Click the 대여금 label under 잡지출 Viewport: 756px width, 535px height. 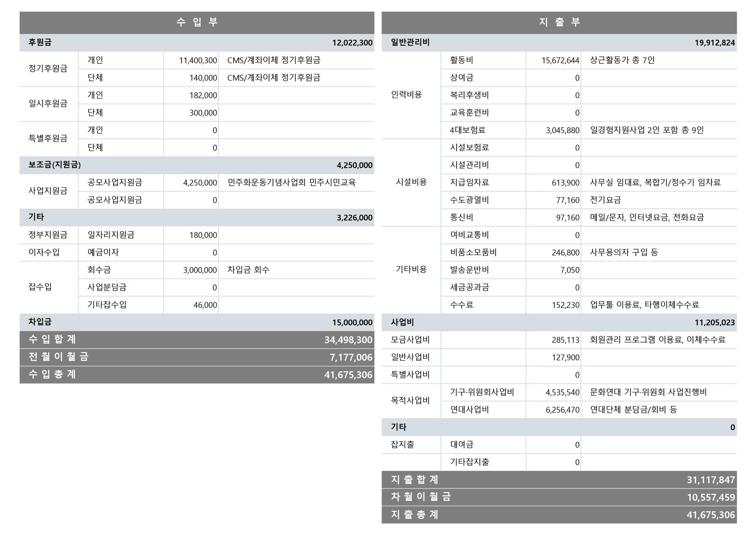click(x=461, y=445)
